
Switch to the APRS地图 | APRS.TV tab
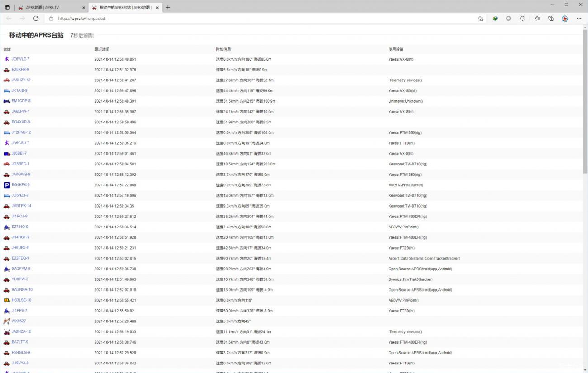(50, 7)
